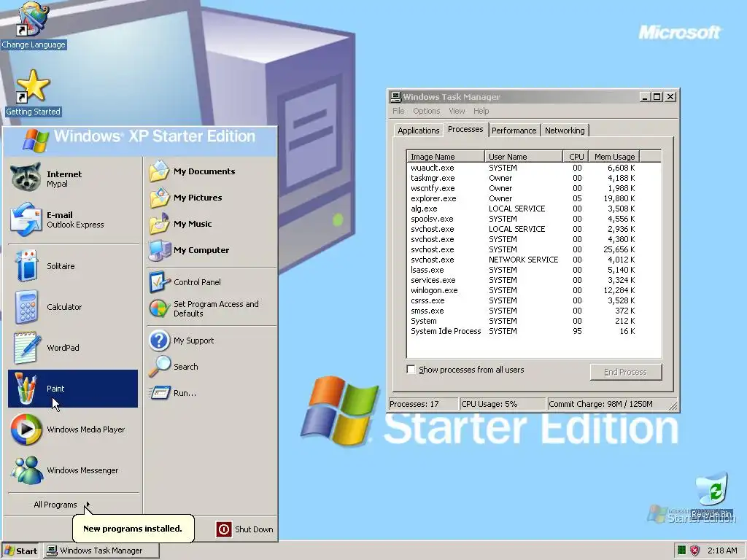Viewport: 747px width, 560px height.
Task: Open the Mypal Internet raccoon icon
Action: (26, 178)
